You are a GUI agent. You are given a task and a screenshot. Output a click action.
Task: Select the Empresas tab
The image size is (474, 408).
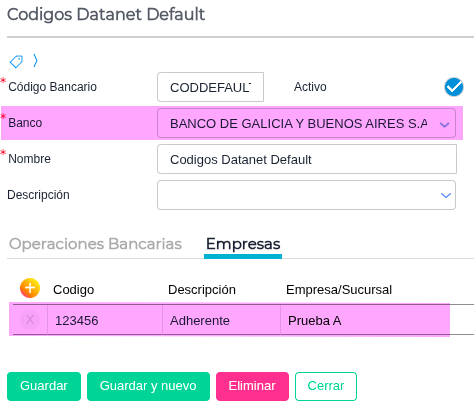click(x=243, y=244)
